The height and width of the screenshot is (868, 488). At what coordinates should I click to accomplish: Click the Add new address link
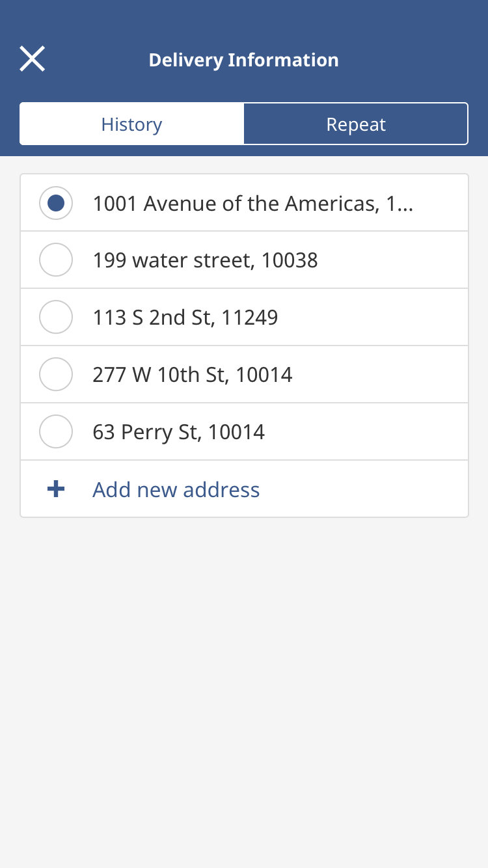tap(176, 489)
